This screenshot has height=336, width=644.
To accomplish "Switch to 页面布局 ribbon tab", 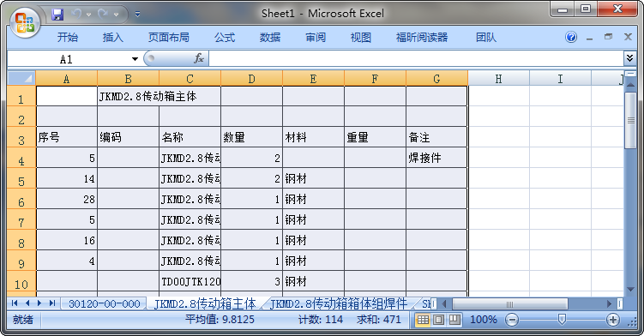I will 168,38.
